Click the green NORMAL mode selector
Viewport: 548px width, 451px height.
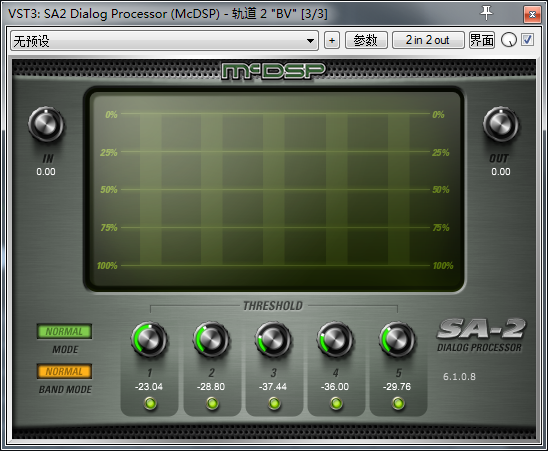[x=64, y=331]
